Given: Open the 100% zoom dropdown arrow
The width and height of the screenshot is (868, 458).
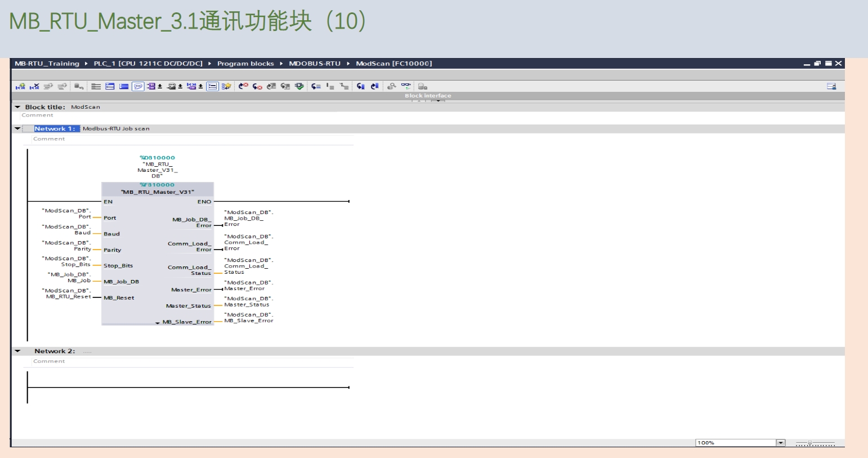Looking at the screenshot, I should tap(781, 443).
